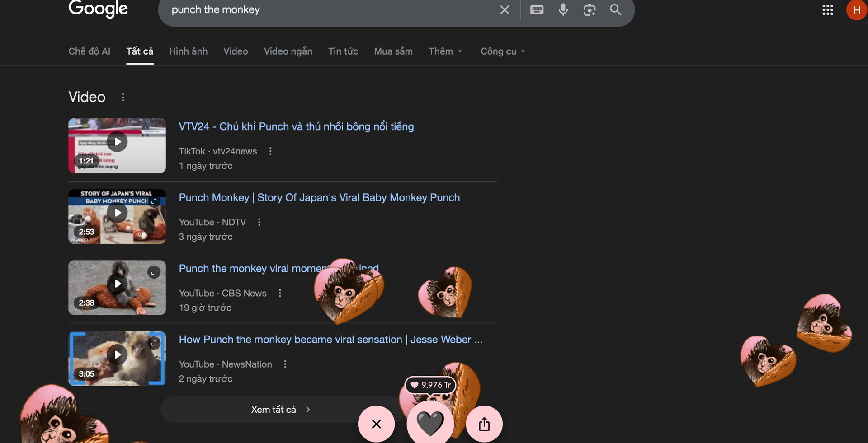Switch to the Hình ảnh tab
The height and width of the screenshot is (443, 868).
pyautogui.click(x=189, y=51)
